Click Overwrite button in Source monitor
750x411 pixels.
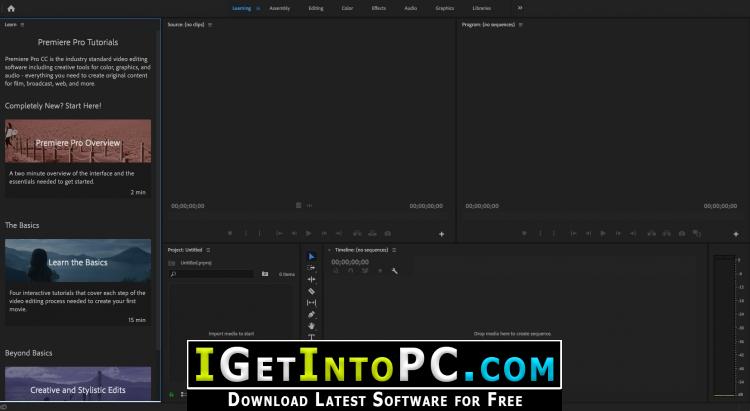click(372, 233)
